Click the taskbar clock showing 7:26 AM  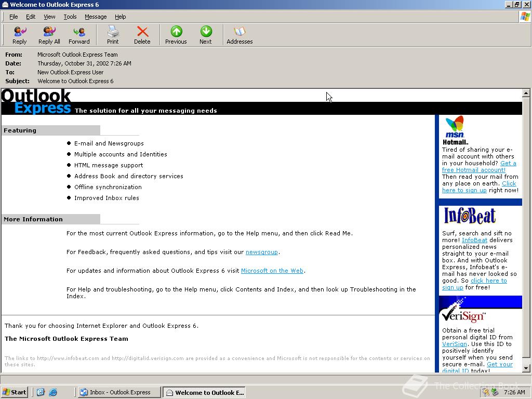[514, 392]
